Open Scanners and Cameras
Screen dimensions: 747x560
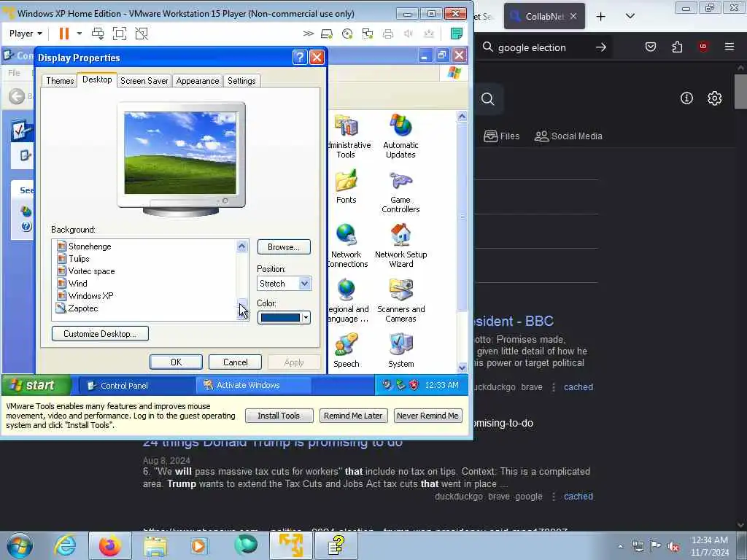(400, 301)
